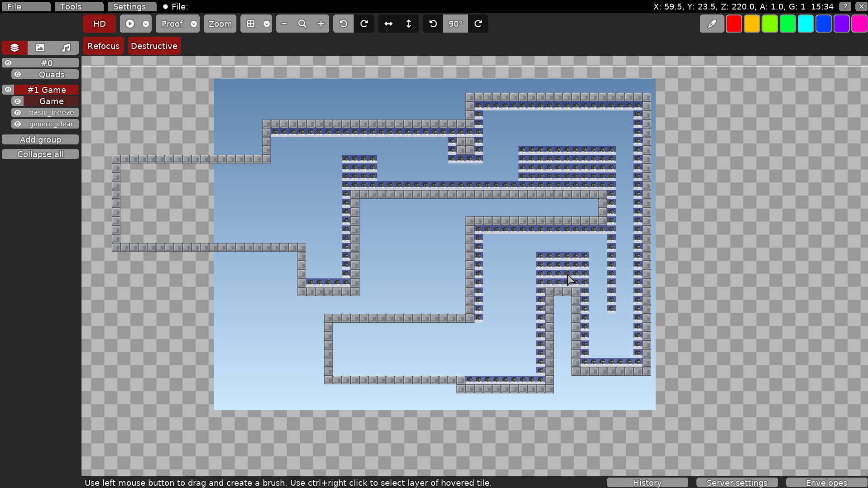This screenshot has height=488, width=868.
Task: Select the #1 Game group
Action: pos(47,90)
